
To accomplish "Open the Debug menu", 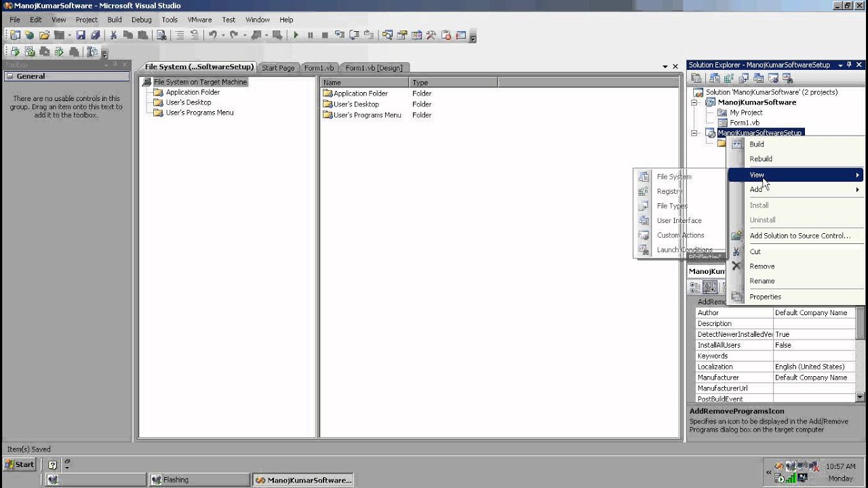I will point(142,20).
